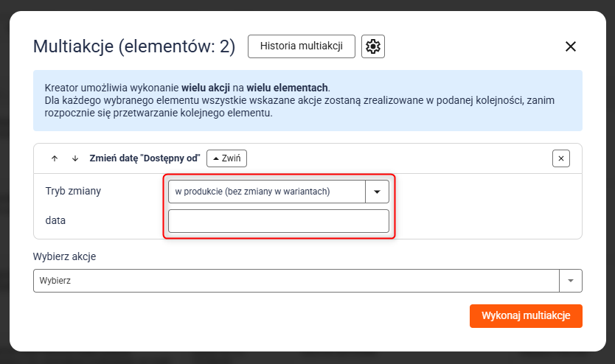Open the Wybierz akcje select field
The image size is (615, 364).
[296, 281]
